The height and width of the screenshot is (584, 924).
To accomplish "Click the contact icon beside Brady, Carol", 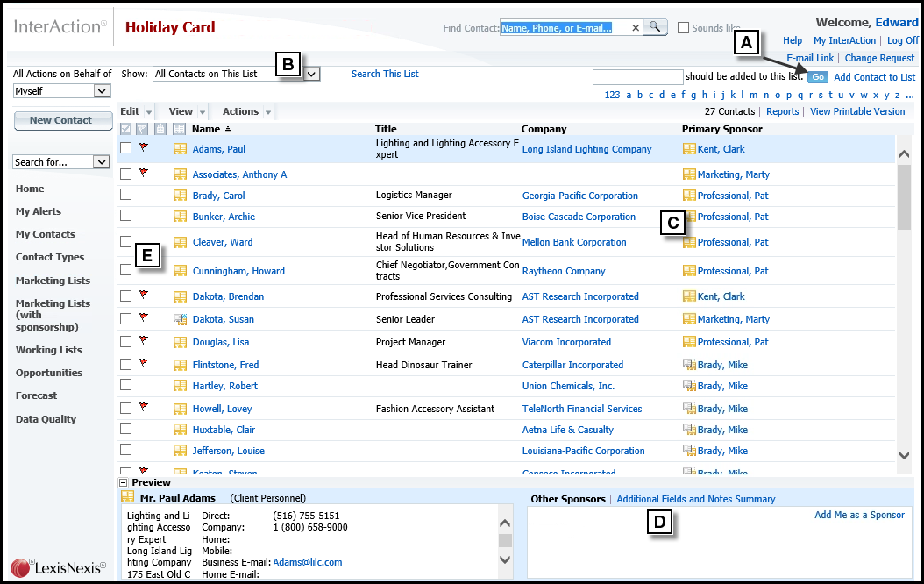I will [180, 196].
